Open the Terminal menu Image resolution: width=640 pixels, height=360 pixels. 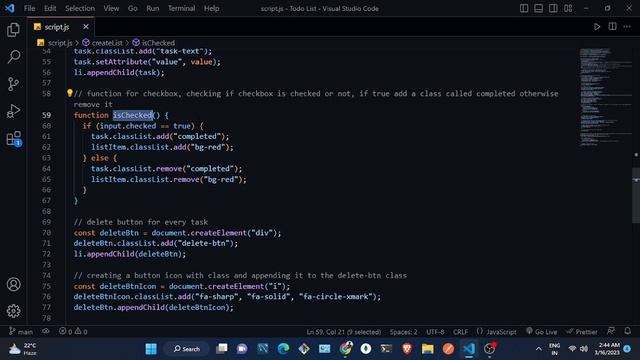181,8
